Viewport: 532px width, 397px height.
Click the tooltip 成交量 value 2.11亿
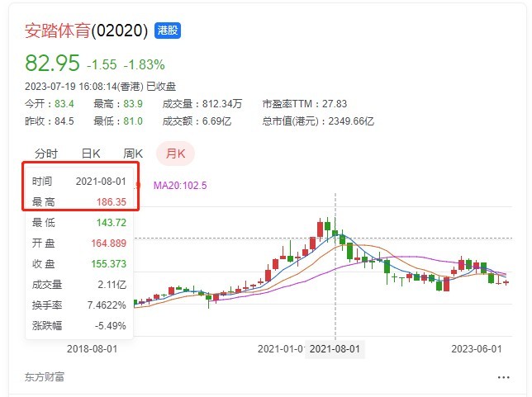coord(112,285)
